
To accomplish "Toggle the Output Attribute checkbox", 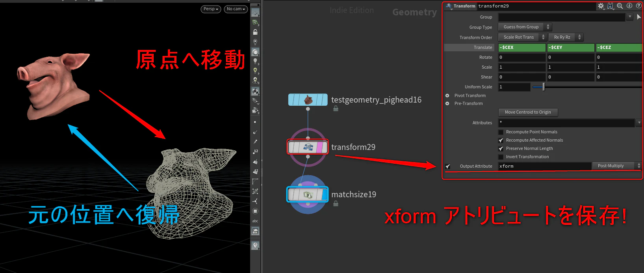I will click(448, 166).
